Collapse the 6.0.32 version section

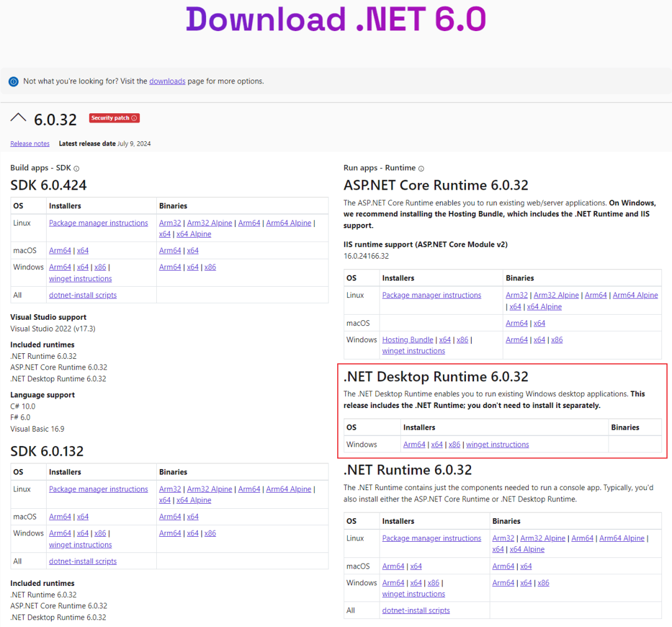[x=17, y=116]
